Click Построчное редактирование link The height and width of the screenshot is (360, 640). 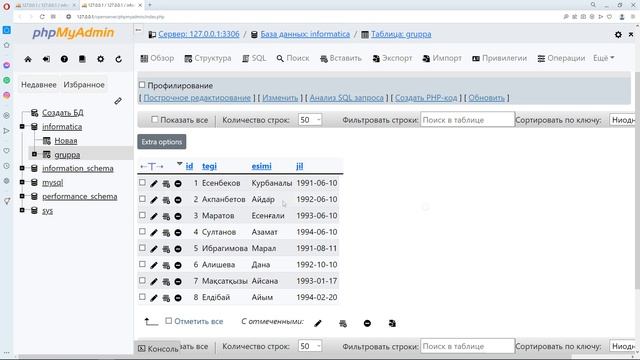tap(197, 98)
